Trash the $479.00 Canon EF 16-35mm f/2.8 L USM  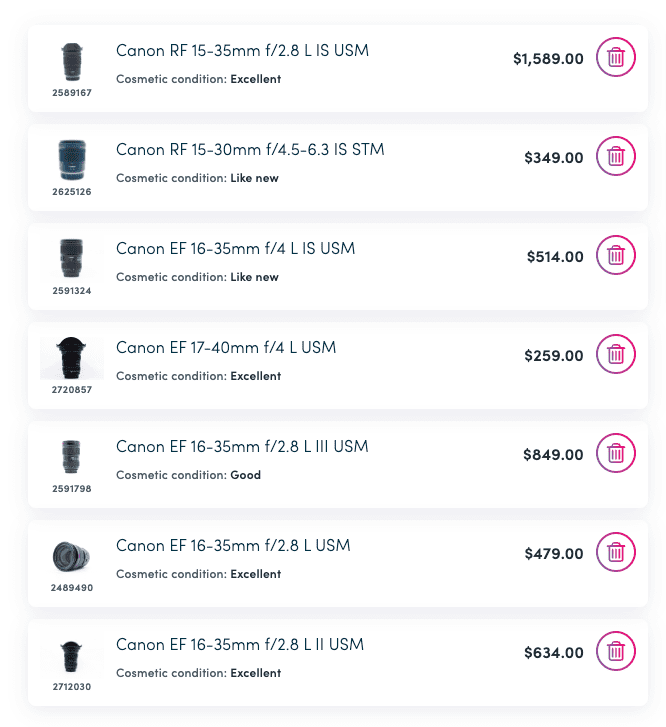coord(616,553)
